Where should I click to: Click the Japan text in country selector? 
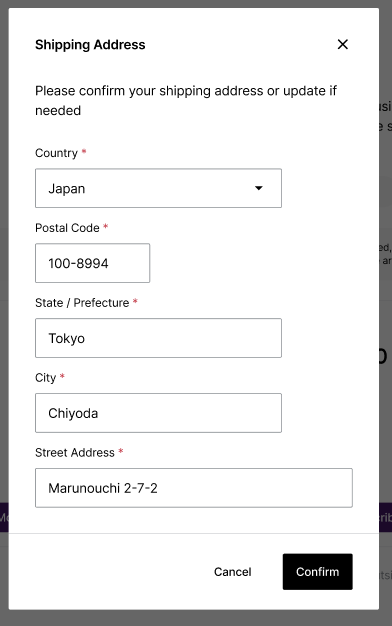[67, 188]
